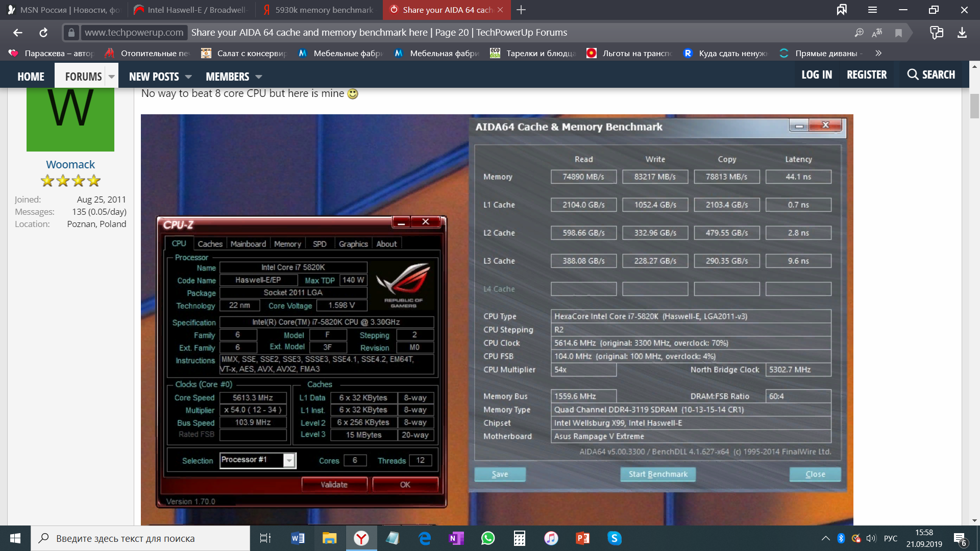
Task: Click the page vertical scrollbar thumb
Action: (x=974, y=106)
